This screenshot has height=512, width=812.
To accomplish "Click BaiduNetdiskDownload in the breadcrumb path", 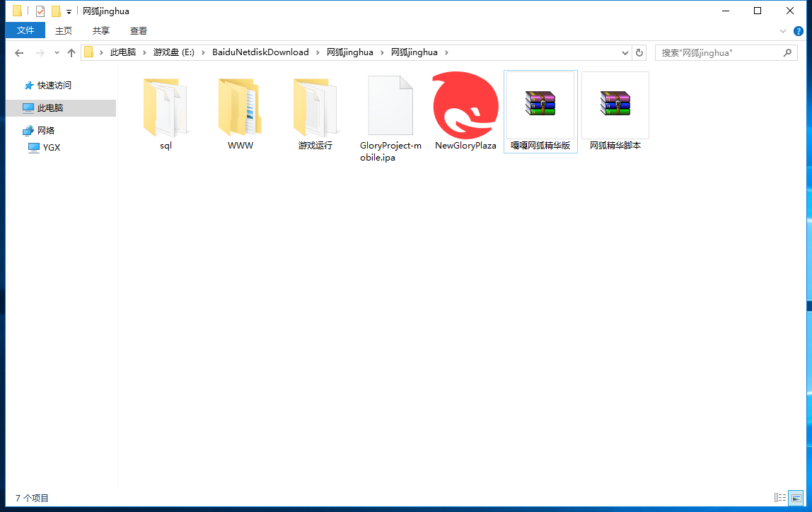I will coord(260,52).
